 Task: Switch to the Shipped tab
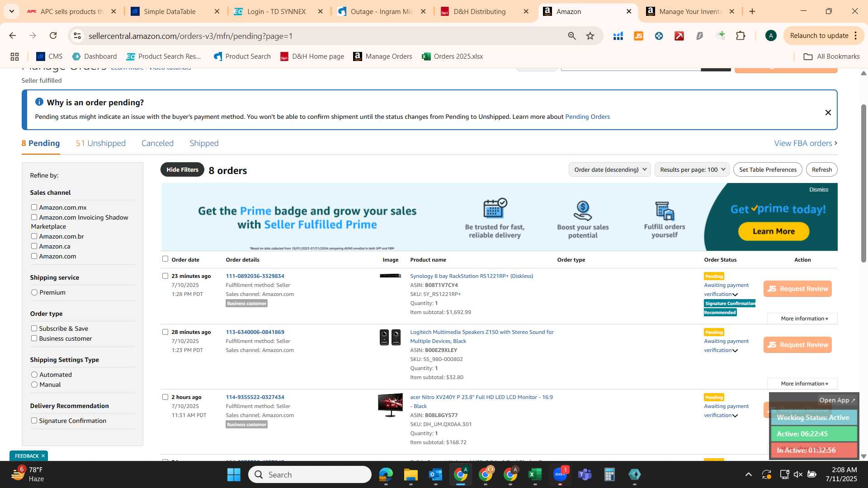204,143
